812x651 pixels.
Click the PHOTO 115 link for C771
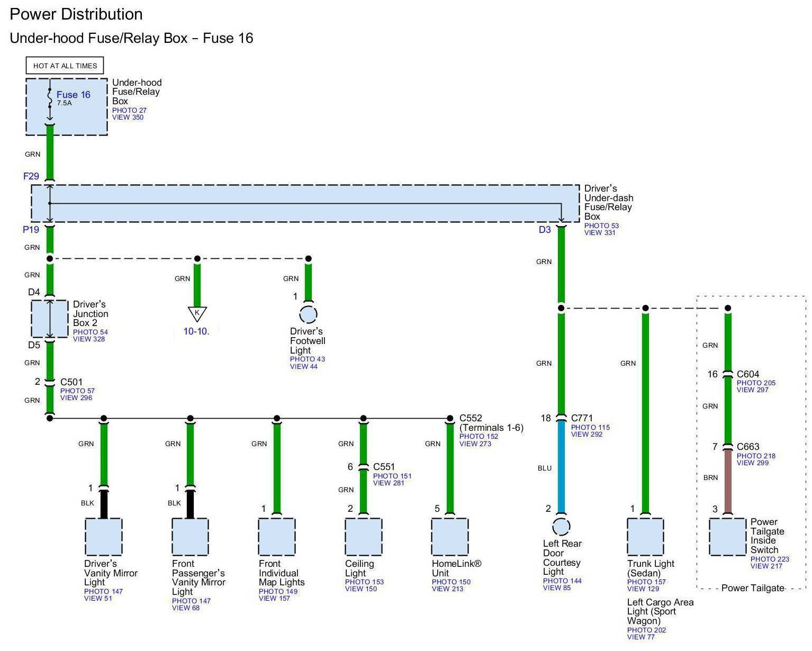[x=590, y=427]
